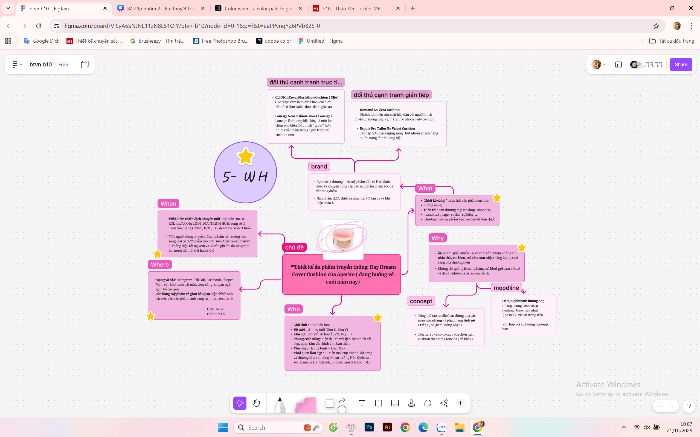
Task: Pick the marker pencil tool
Action: point(279,405)
